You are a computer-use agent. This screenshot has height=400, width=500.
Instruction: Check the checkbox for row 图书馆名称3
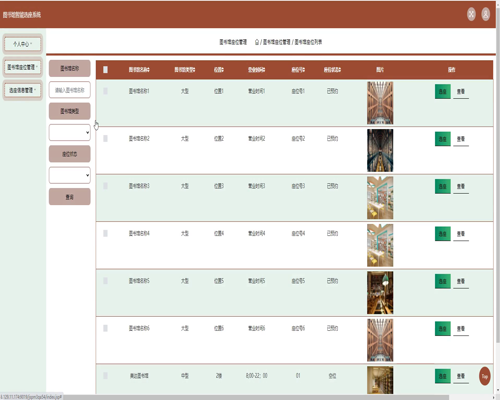coord(105,186)
